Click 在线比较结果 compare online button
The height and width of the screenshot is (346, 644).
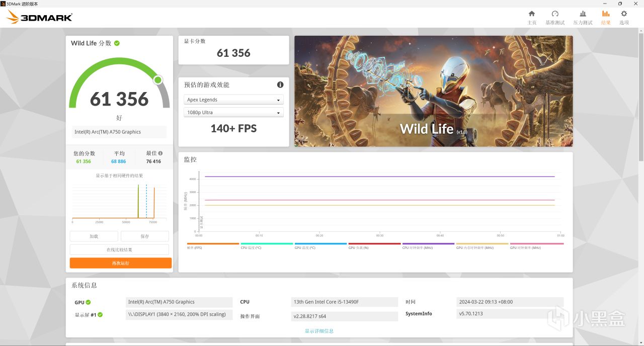pyautogui.click(x=119, y=249)
